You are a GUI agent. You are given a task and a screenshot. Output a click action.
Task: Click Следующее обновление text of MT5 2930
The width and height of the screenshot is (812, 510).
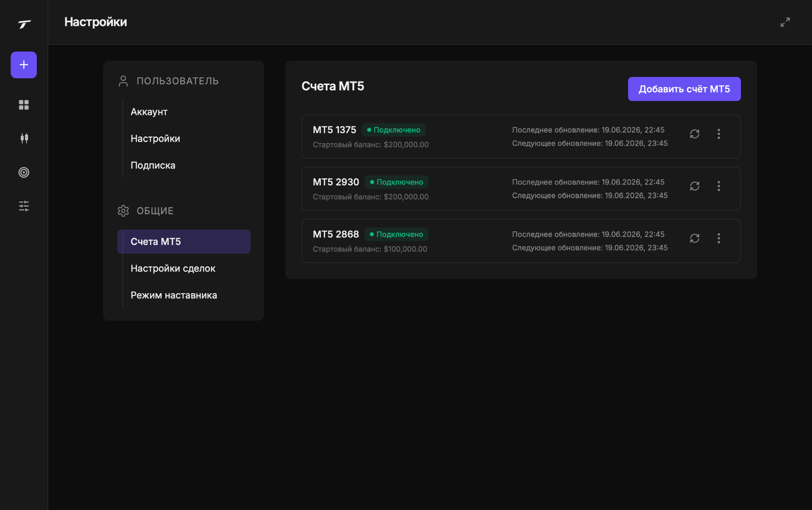click(590, 196)
